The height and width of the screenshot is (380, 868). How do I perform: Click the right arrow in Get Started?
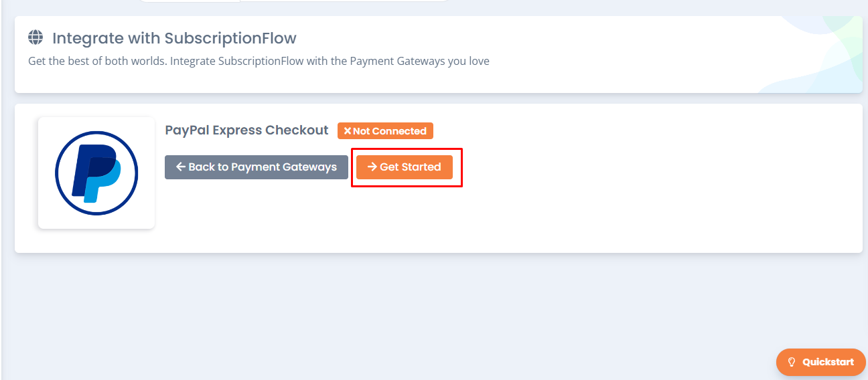(372, 167)
